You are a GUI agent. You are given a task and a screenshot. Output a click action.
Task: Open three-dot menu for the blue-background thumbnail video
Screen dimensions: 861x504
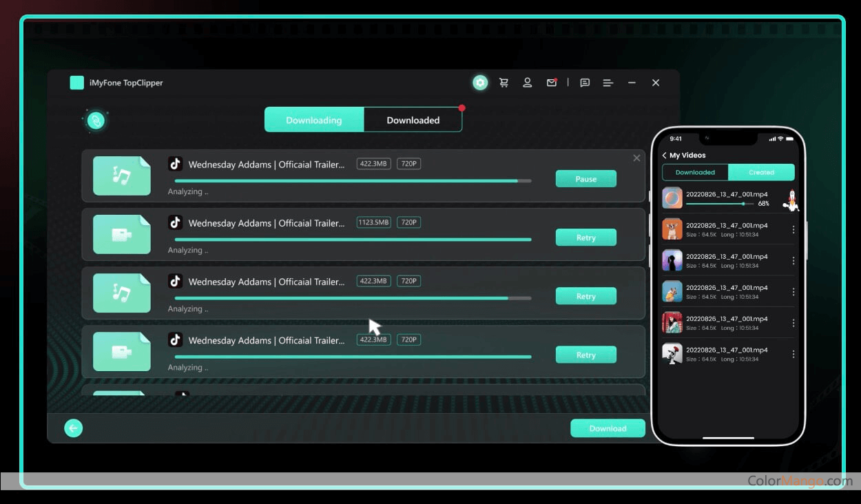(793, 292)
